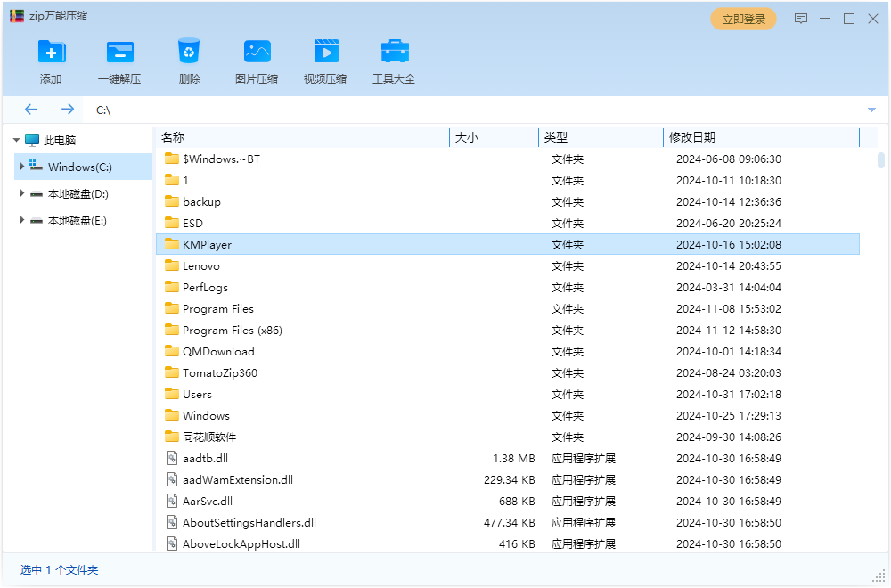Viewport: 891px width, 588px height.
Task: Expand the 本地磁盘(D:) tree node arrow
Action: click(x=22, y=193)
